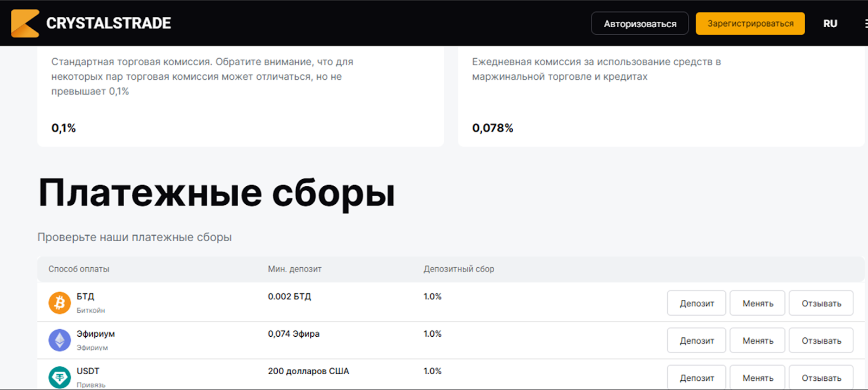Viewport: 868px width, 390px height.
Task: Click the Платежные сборы heading
Action: [x=216, y=194]
